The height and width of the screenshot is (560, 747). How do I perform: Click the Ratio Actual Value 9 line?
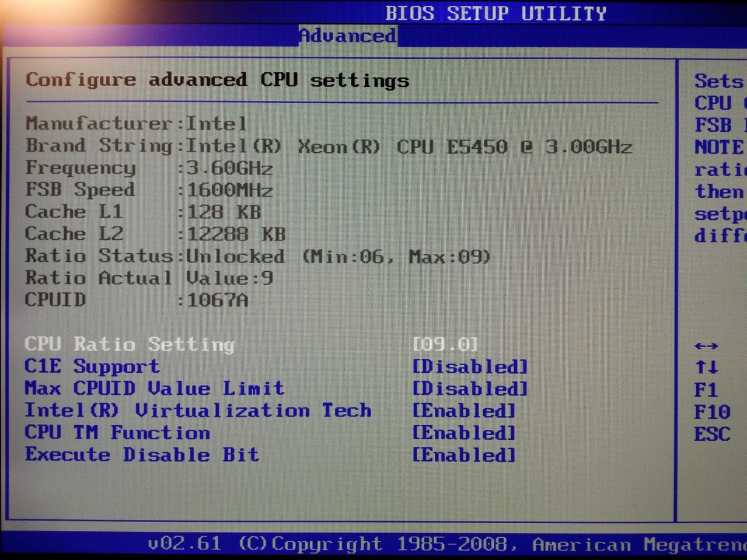[x=149, y=278]
